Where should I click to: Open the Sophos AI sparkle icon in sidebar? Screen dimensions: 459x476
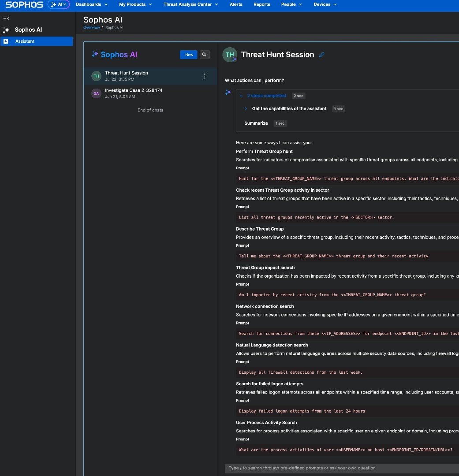click(x=6, y=30)
